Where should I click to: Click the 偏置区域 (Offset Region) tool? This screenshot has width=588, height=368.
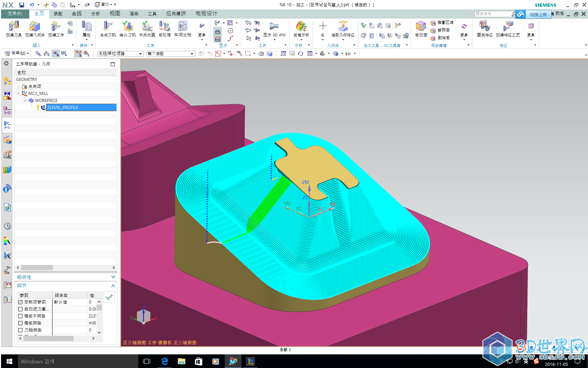click(x=442, y=23)
